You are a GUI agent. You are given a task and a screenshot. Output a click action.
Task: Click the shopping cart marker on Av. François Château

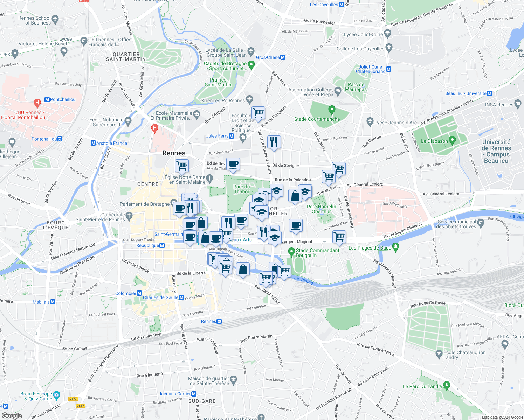pos(339,237)
